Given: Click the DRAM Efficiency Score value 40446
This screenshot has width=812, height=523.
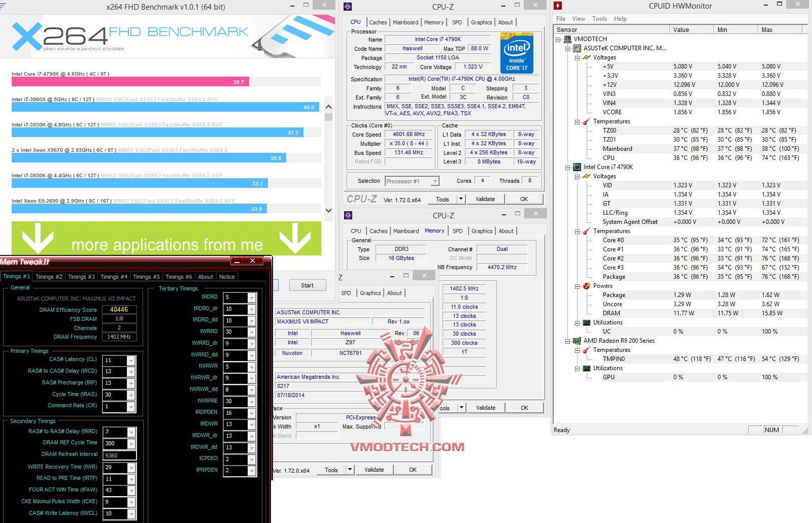Looking at the screenshot, I should pos(119,309).
